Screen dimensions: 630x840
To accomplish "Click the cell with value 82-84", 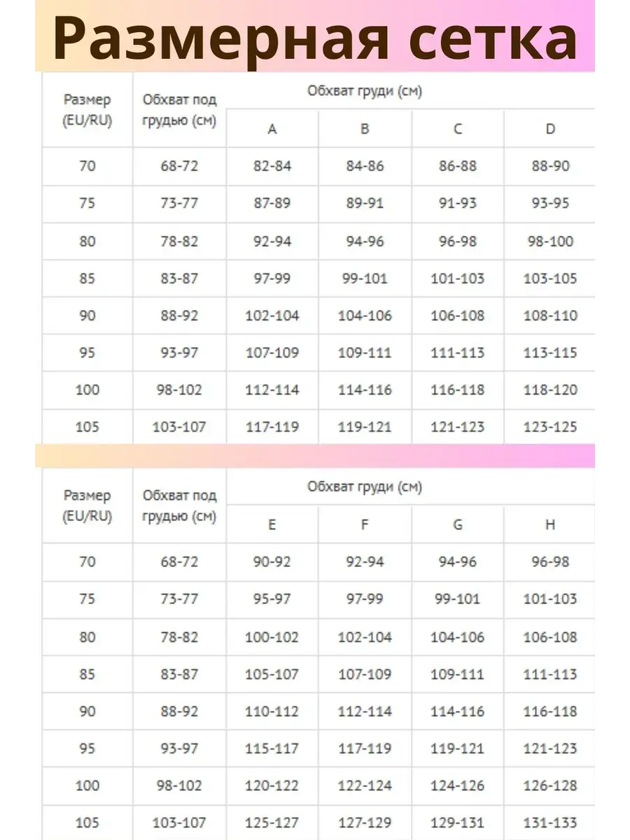I will pyautogui.click(x=272, y=167).
